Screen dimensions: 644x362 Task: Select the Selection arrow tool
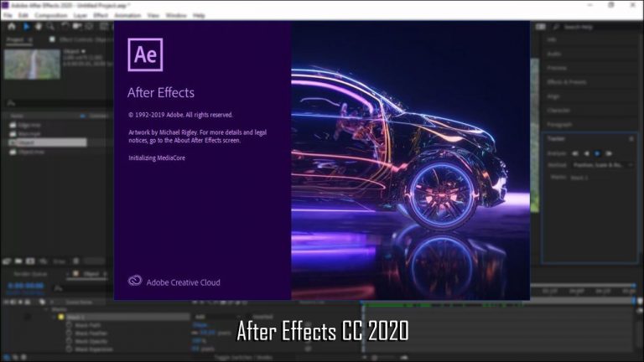pyautogui.click(x=24, y=26)
